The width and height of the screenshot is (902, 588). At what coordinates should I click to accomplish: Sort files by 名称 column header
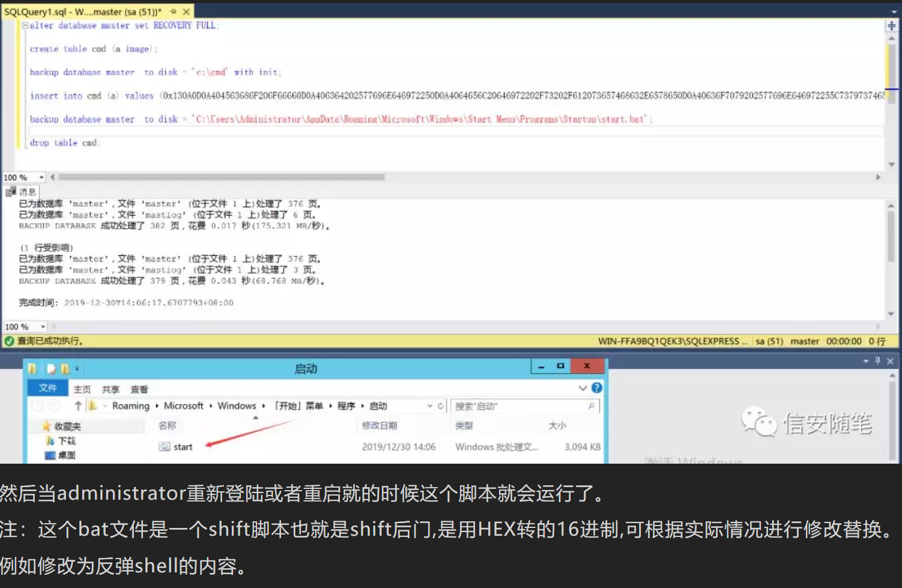(x=168, y=425)
